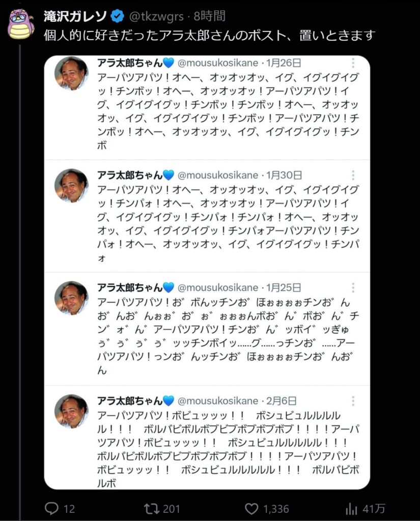Click the blue heart beside アラ太郎ちゃん in first post
Viewport: 420px width, 521px height.
[169, 63]
